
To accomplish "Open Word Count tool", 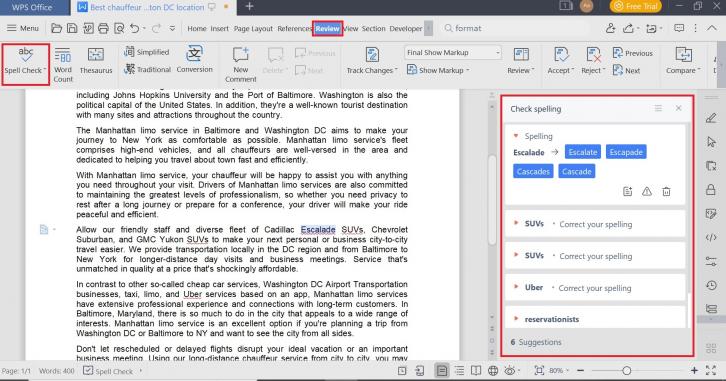I will [x=63, y=65].
